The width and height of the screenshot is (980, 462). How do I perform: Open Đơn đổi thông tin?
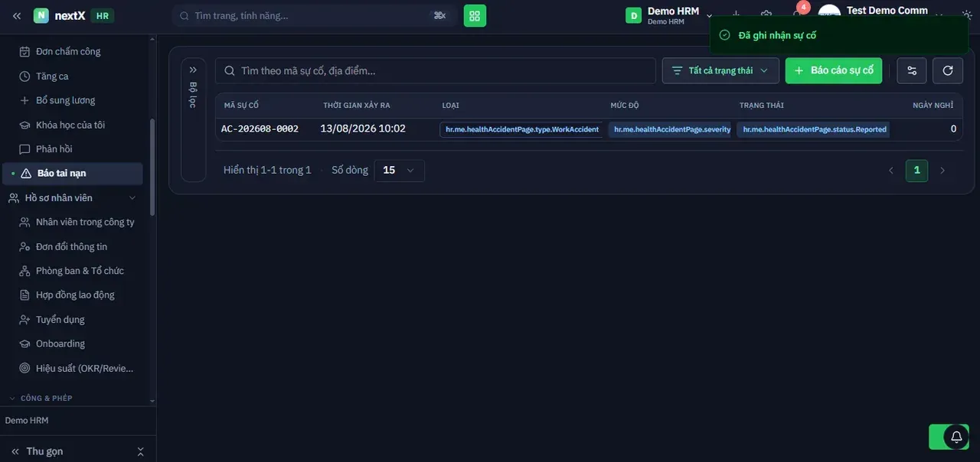(x=72, y=246)
